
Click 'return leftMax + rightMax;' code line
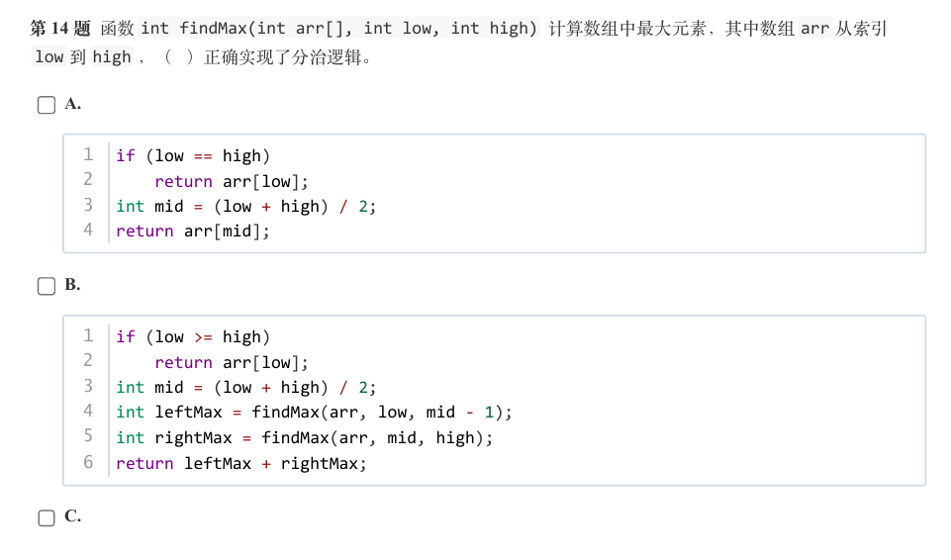(241, 464)
